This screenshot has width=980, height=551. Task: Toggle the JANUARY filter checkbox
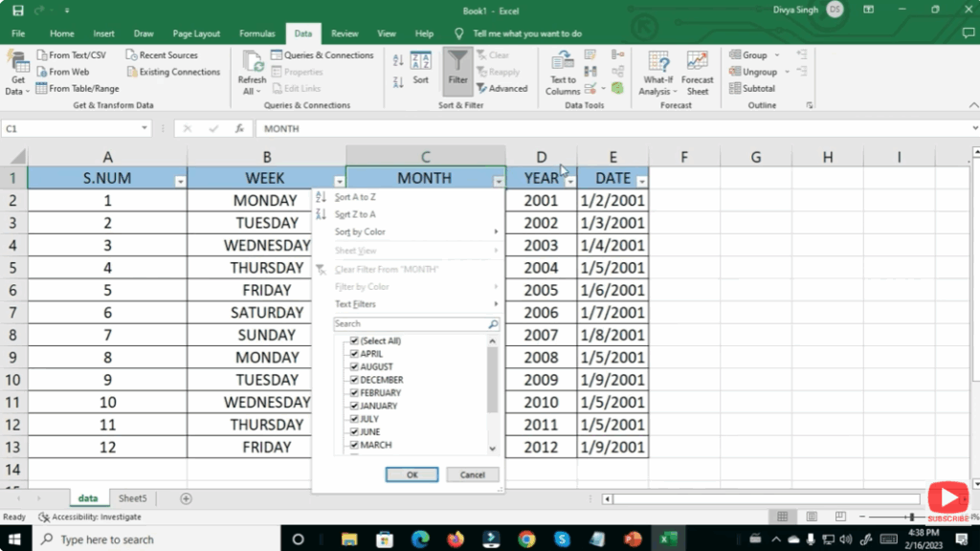coord(355,406)
